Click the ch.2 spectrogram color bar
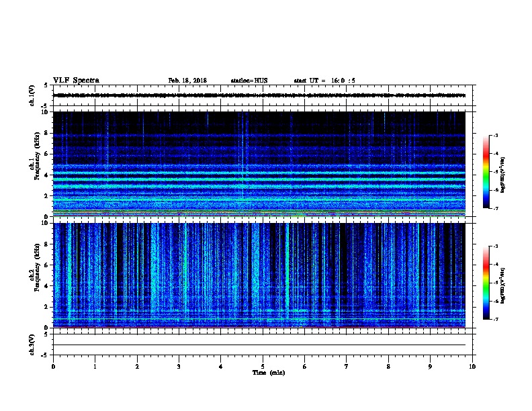Image resolution: width=532 pixels, height=411 pixels. [x=486, y=283]
